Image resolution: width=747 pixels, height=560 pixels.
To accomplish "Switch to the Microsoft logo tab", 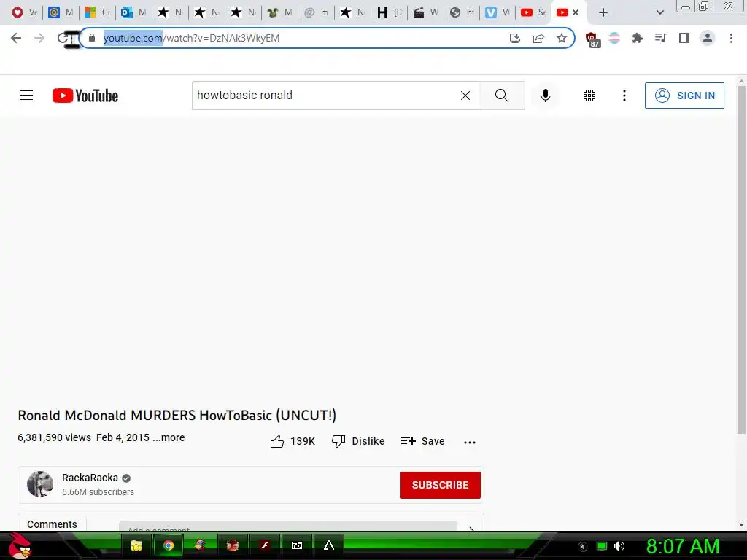I will point(97,12).
